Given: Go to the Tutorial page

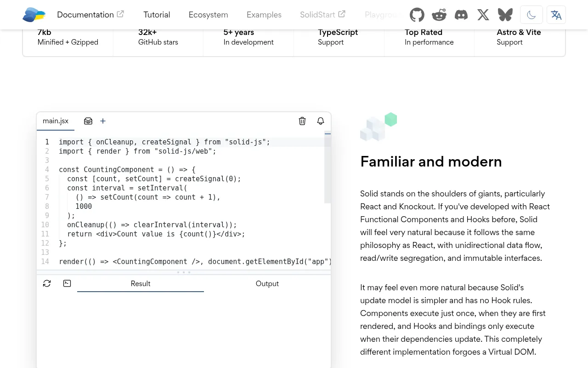Looking at the screenshot, I should (x=157, y=15).
